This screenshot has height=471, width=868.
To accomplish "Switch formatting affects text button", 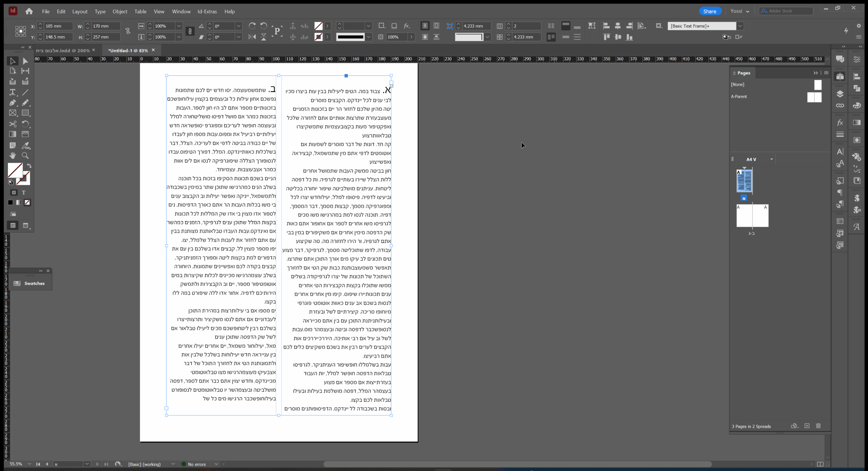I will click(x=24, y=193).
